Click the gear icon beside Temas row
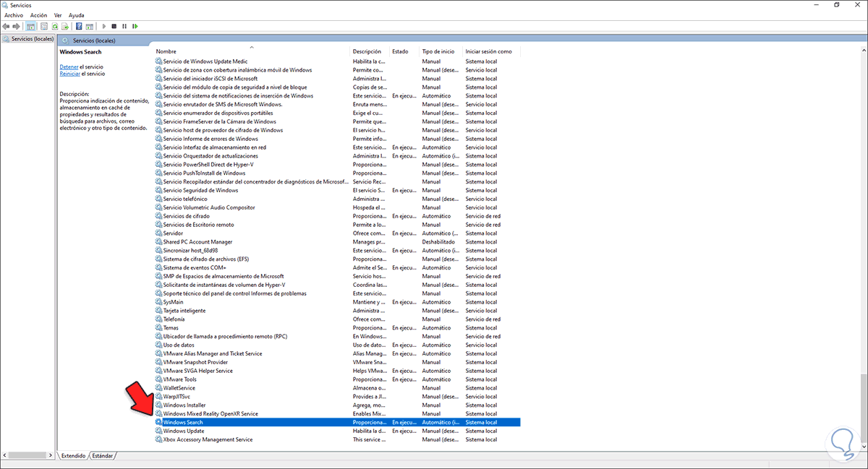The image size is (868, 469). [x=159, y=327]
